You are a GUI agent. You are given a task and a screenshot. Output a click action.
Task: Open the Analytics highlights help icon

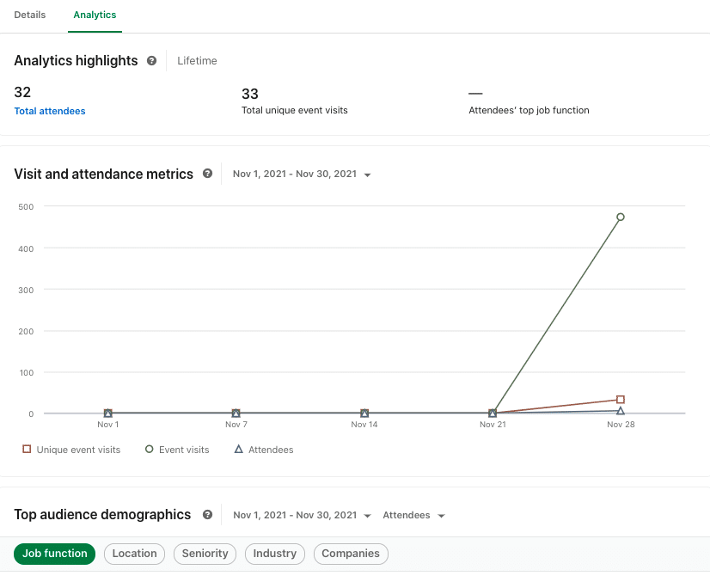(x=151, y=61)
